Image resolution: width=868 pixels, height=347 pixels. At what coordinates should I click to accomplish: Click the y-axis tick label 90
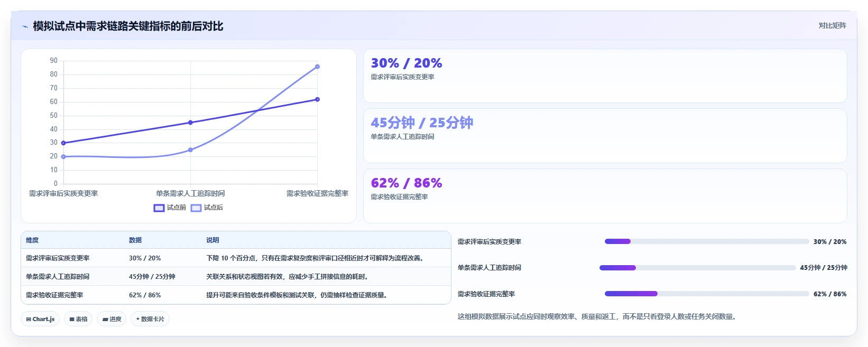[x=54, y=61]
